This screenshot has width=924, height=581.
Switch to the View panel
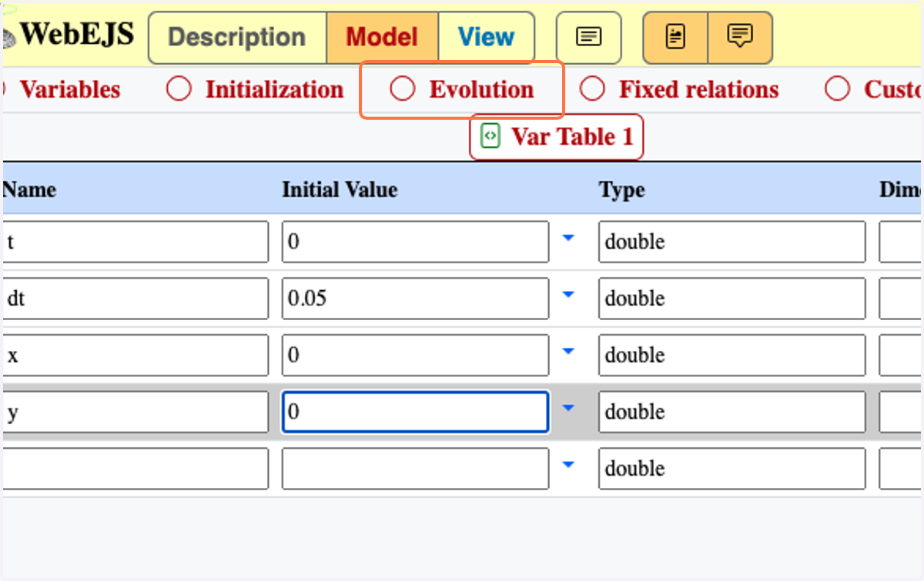[x=486, y=37]
